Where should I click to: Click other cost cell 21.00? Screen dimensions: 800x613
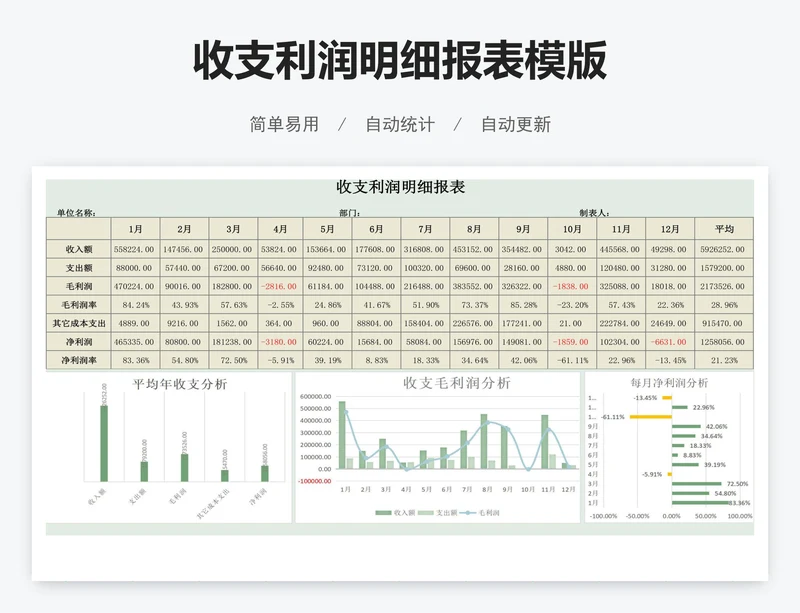[x=570, y=323]
